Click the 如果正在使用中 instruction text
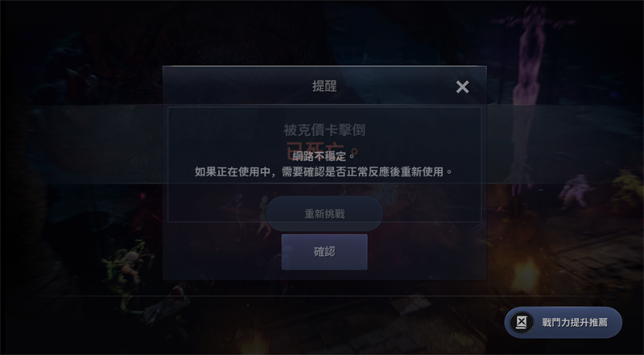644x355 pixels. pos(324,171)
